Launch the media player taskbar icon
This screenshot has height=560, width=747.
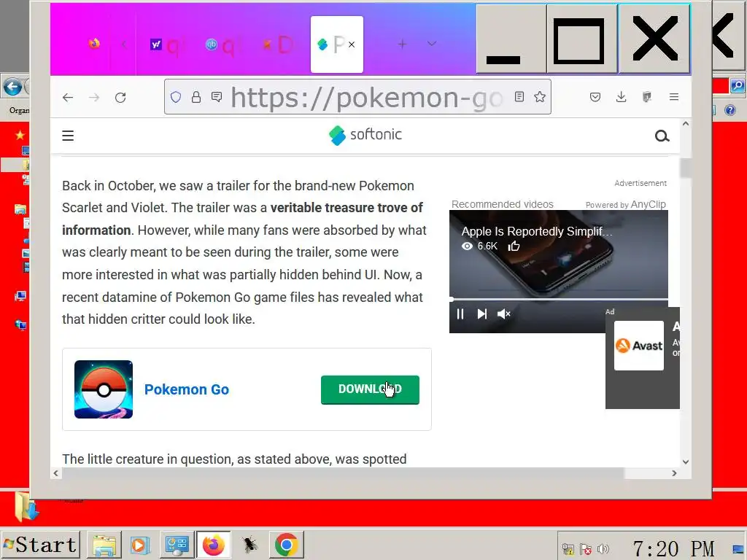[x=140, y=545]
